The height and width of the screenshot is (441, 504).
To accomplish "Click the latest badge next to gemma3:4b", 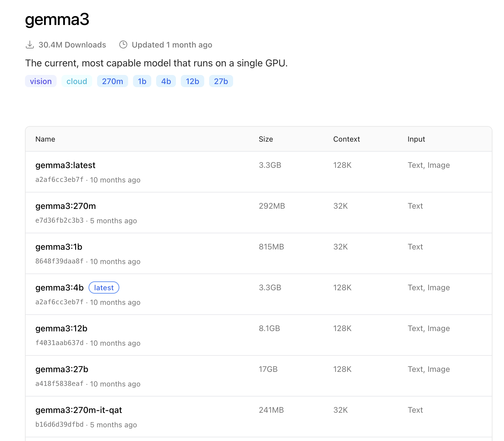I will coord(104,288).
